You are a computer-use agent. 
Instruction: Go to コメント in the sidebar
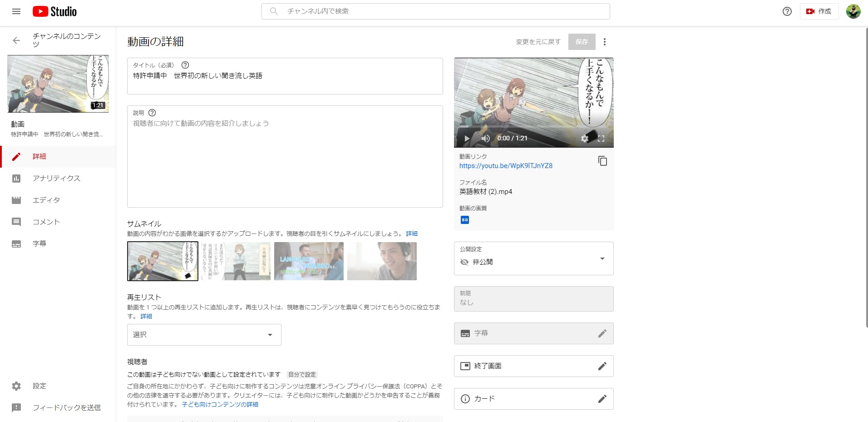point(46,222)
